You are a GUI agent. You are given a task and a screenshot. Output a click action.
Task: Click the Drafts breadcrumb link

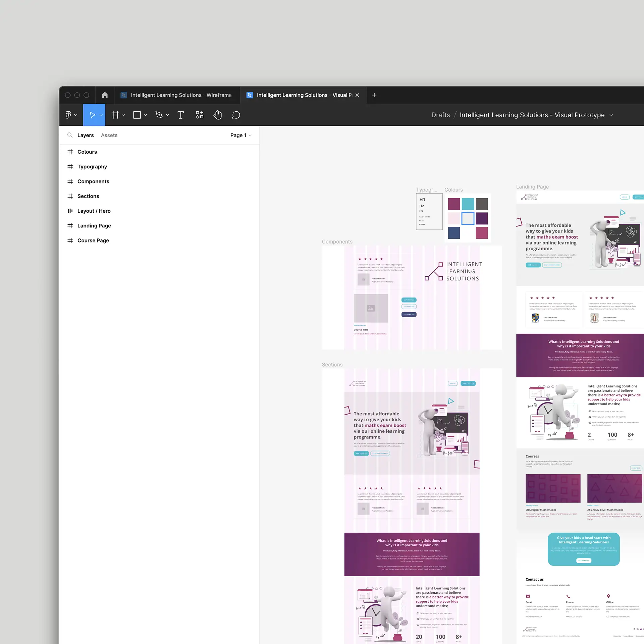tap(440, 115)
